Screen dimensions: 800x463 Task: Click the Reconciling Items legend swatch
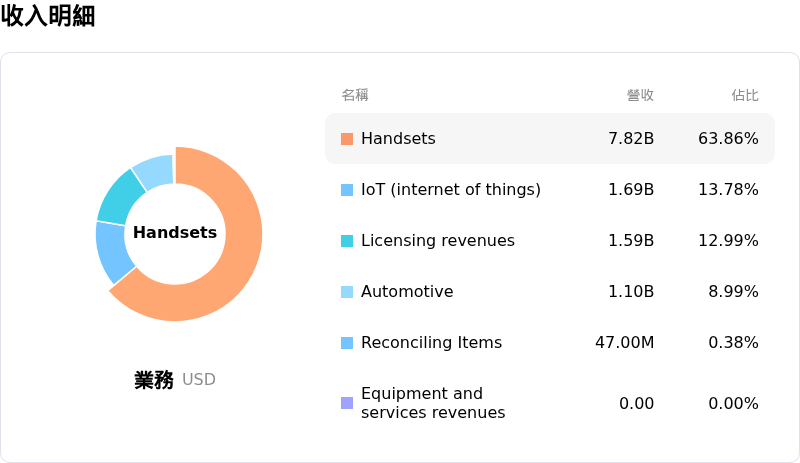(x=347, y=343)
